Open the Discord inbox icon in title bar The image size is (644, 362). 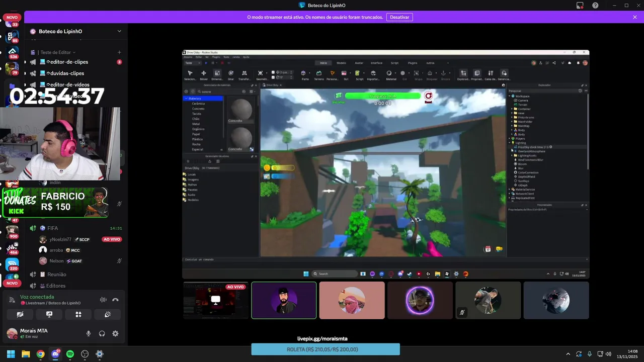(580, 5)
